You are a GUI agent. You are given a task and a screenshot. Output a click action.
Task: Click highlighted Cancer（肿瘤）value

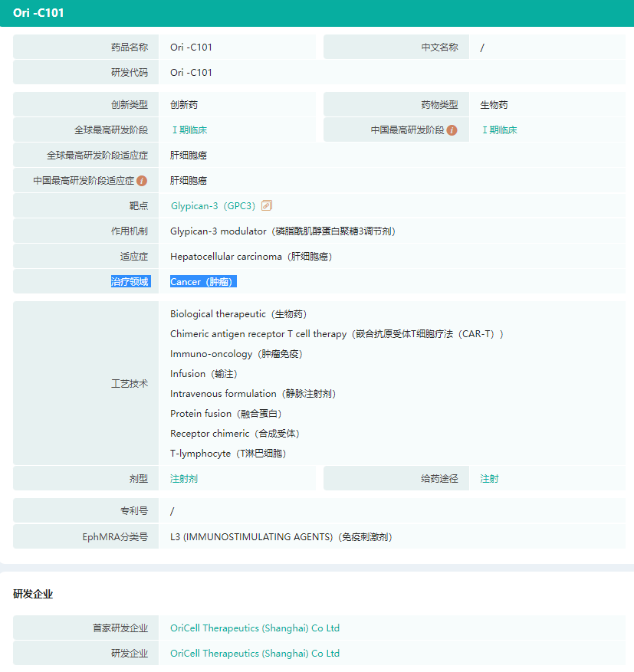[203, 281]
